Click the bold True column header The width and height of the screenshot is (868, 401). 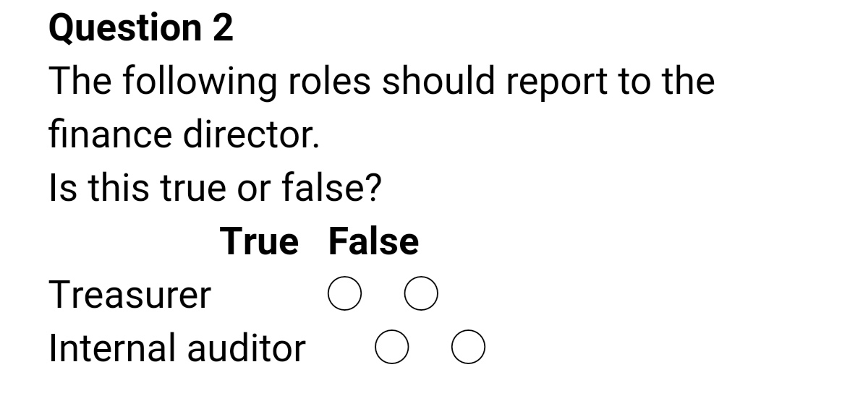point(259,241)
